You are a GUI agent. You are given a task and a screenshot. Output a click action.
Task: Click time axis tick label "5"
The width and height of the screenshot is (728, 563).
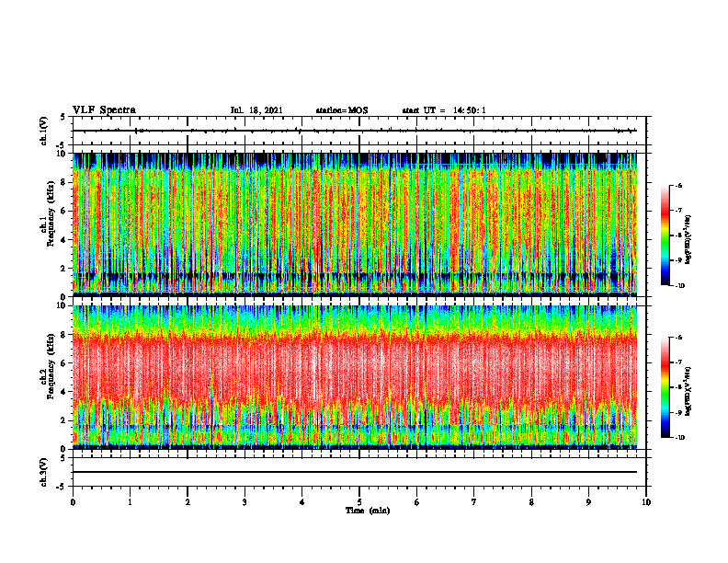click(359, 502)
